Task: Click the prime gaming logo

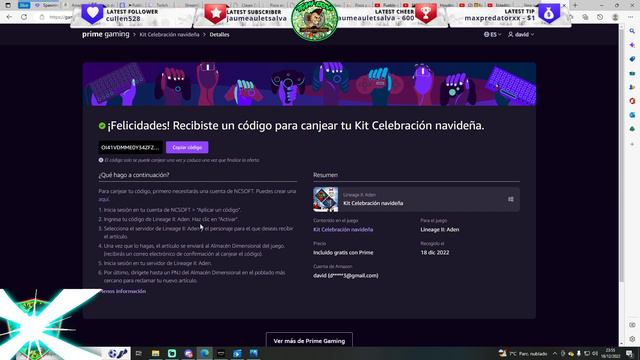Action: [x=105, y=34]
